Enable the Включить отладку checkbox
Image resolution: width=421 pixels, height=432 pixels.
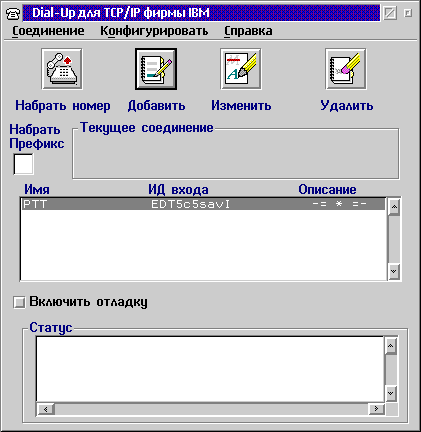[19, 303]
